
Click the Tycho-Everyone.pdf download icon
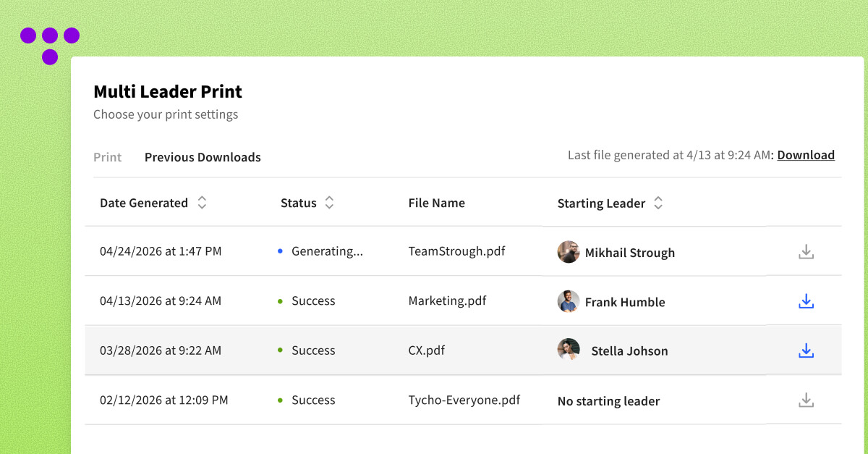(806, 400)
